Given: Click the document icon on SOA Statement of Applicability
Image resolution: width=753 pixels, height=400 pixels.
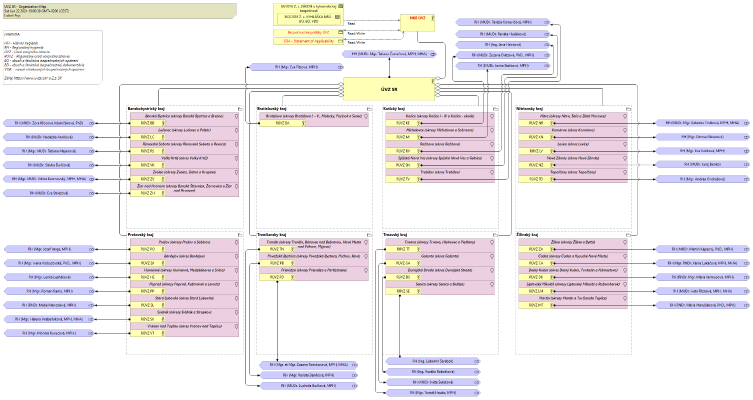Looking at the screenshot, I should point(340,41).
